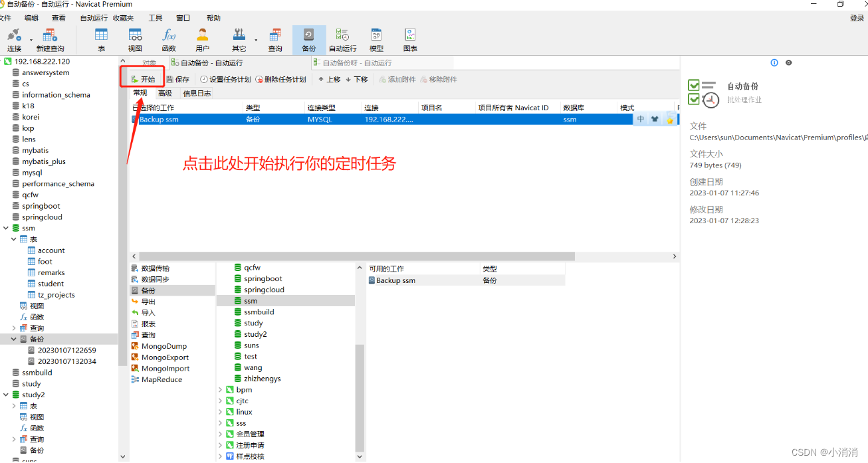Expand the linux node in the middle list

[221, 412]
